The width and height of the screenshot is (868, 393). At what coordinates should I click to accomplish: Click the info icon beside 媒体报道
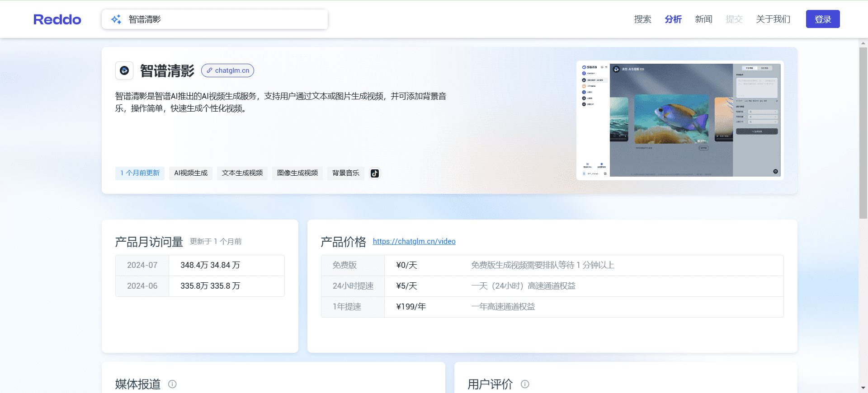pos(172,384)
